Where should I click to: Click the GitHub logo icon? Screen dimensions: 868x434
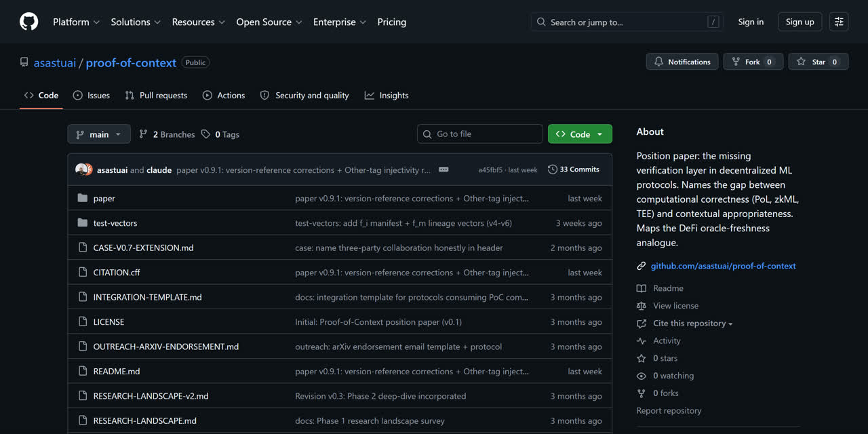[x=29, y=22]
